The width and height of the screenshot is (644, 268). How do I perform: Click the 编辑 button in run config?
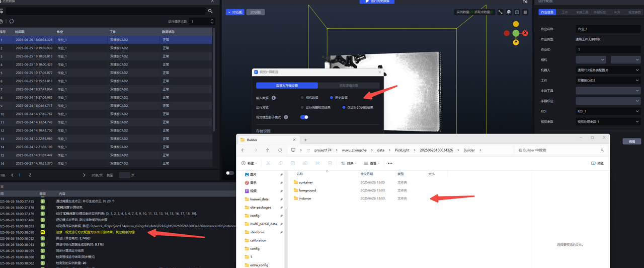coord(631,142)
